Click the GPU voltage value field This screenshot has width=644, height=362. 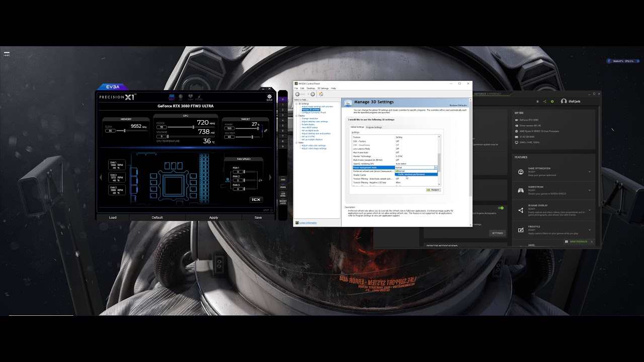coord(162,136)
